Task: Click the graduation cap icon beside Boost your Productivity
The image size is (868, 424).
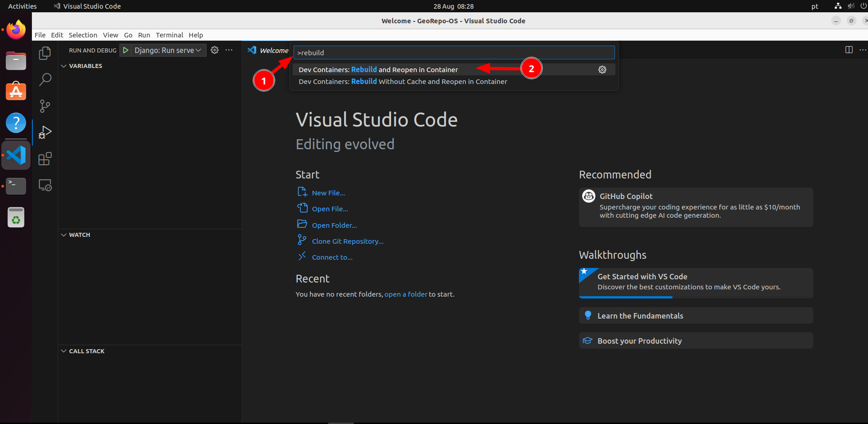Action: (588, 341)
